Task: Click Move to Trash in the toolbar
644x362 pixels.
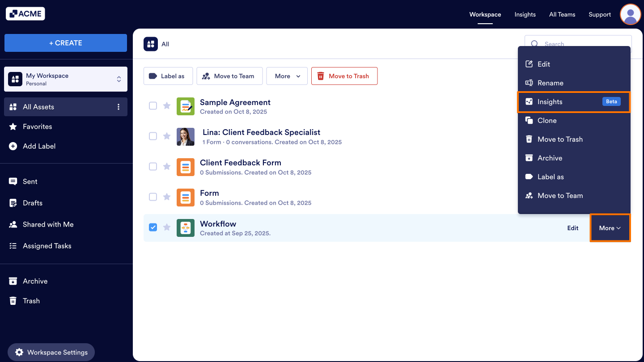Action: (x=344, y=76)
